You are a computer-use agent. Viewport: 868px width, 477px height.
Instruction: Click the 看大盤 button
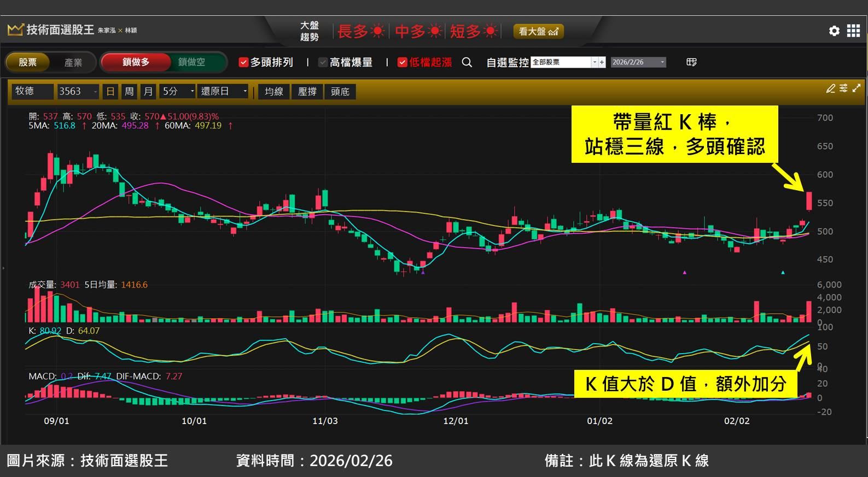coord(538,32)
